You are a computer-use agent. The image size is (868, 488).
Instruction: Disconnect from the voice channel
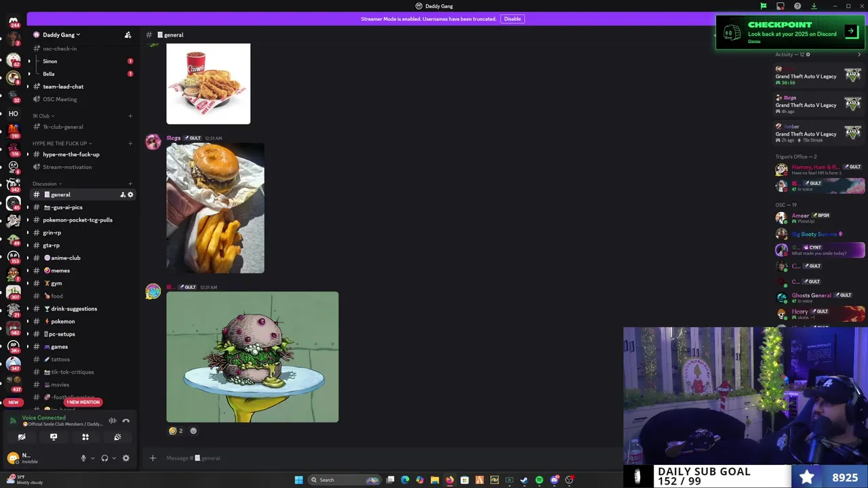click(125, 421)
